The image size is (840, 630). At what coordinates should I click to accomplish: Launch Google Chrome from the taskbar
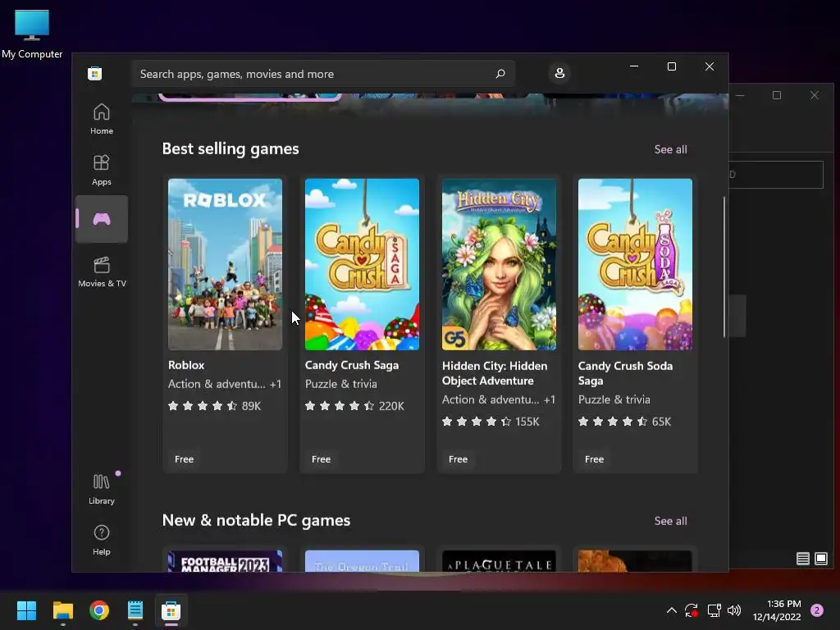pos(99,610)
